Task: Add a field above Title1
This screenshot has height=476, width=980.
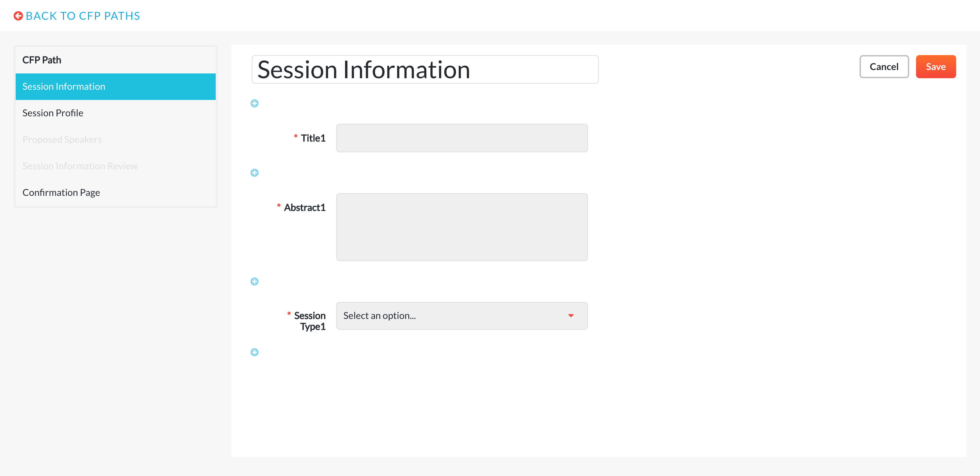Action: tap(255, 103)
